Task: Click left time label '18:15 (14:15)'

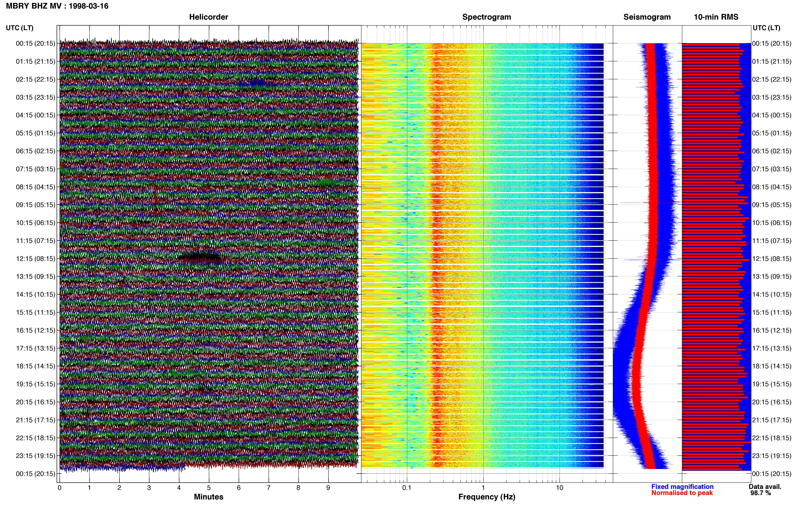Action: tap(35, 366)
